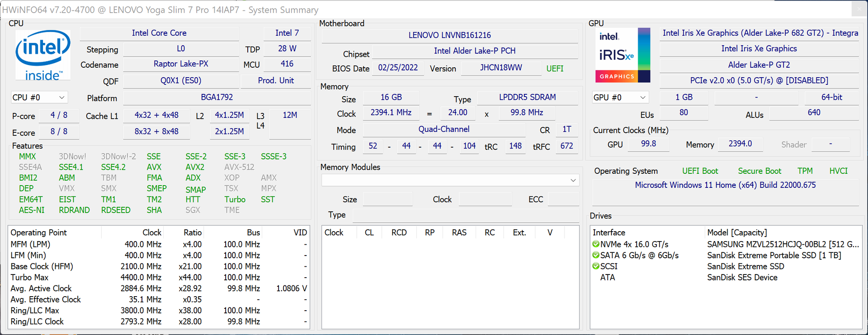
Task: Select the SAMSUNG MZVL2512HCJQ drive entry
Action: click(x=782, y=244)
